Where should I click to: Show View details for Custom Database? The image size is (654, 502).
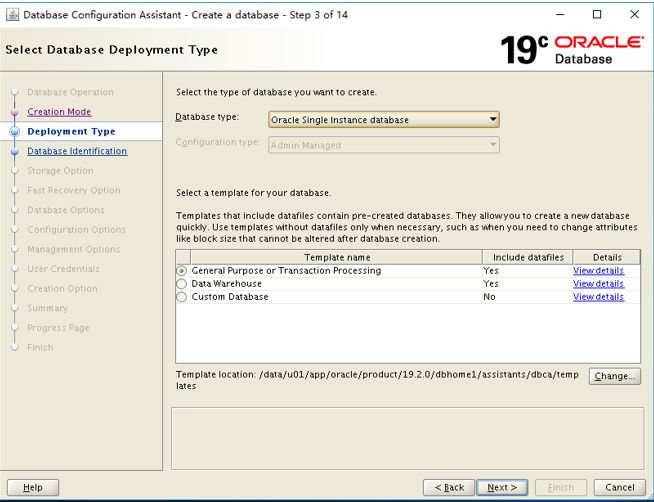[598, 297]
